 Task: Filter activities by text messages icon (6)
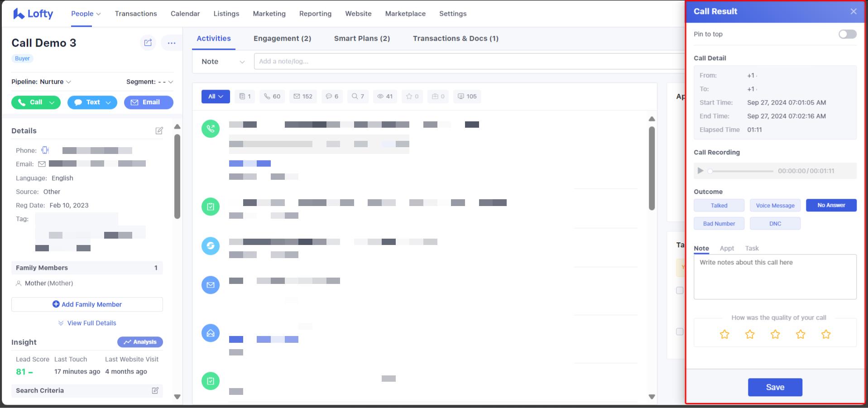[x=332, y=96]
